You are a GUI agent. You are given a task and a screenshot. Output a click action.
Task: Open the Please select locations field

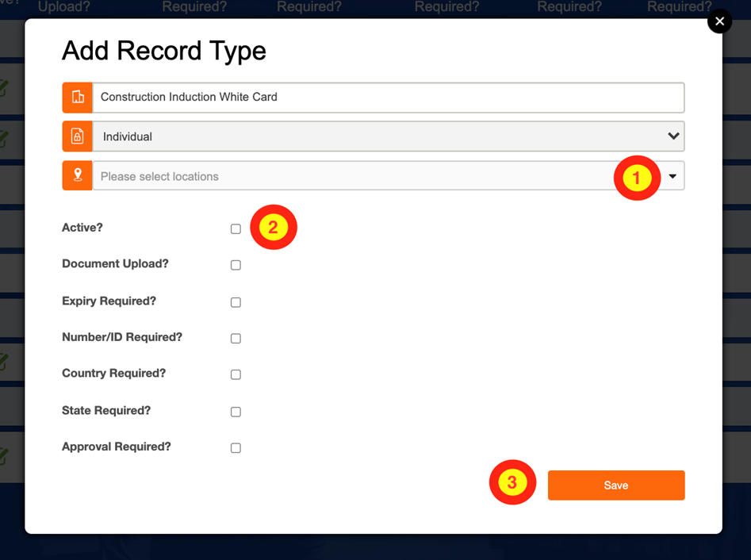pyautogui.click(x=389, y=176)
